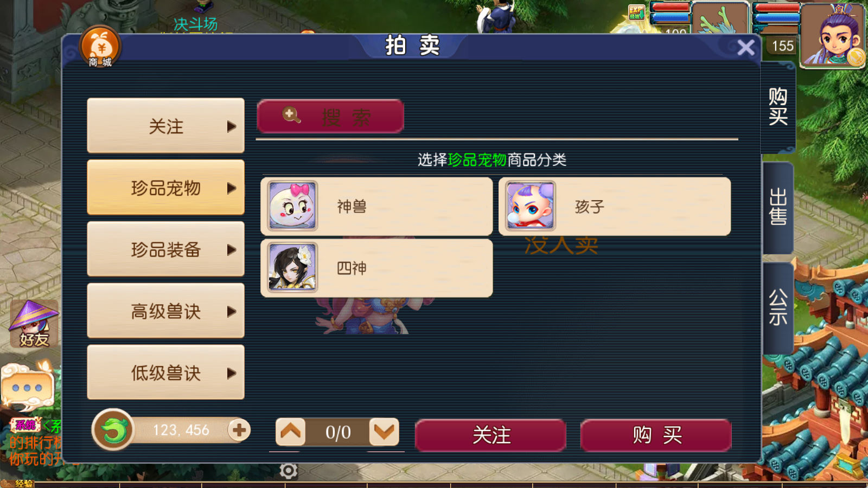Expand the 关注 category arrow
This screenshot has height=488, width=868.
pos(232,126)
